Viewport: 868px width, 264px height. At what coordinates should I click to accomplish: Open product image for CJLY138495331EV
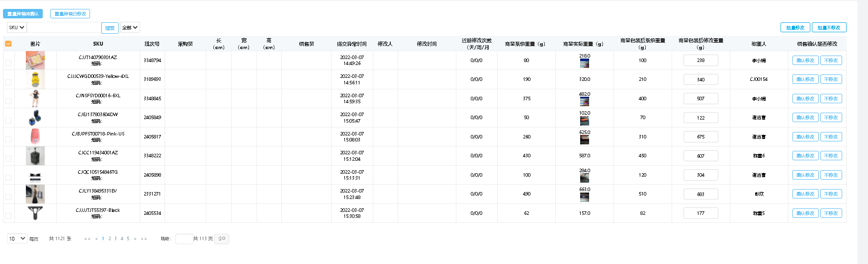[x=35, y=194]
